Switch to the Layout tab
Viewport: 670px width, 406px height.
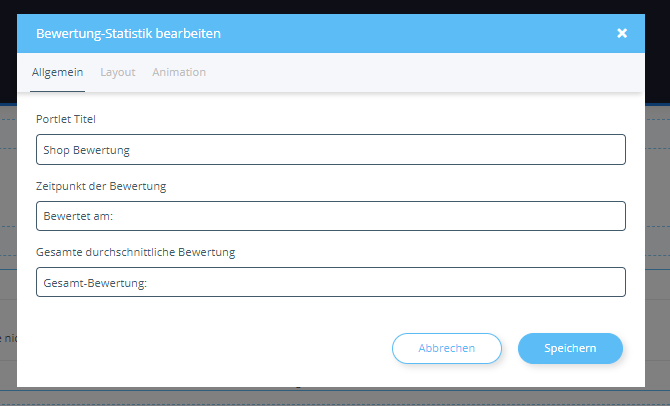(x=118, y=72)
